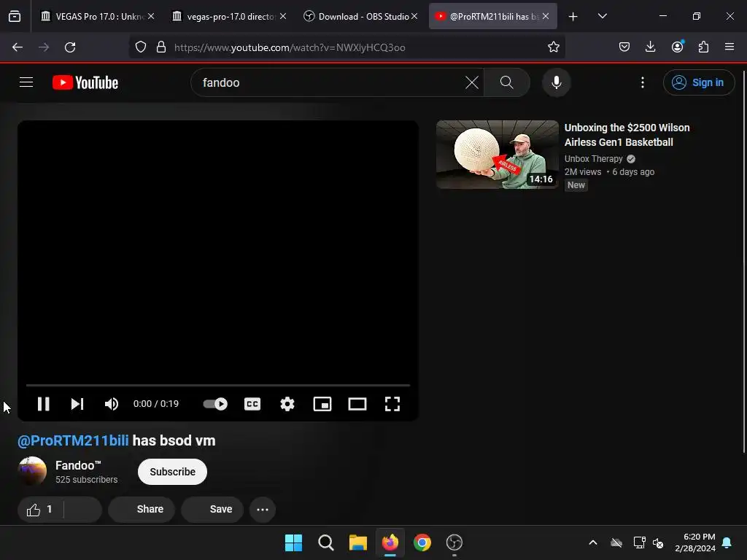Close the VEGAS Pro 17.0 tab
The width and height of the screenshot is (747, 560).
point(151,16)
